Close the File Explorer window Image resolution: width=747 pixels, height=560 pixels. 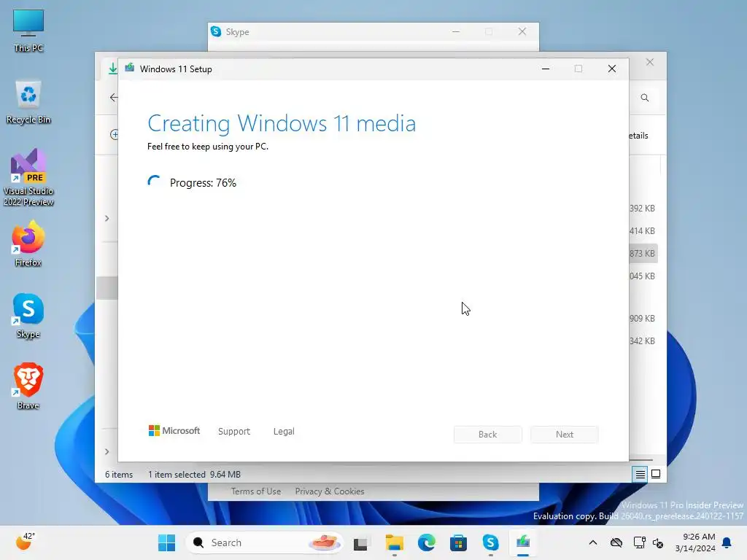pyautogui.click(x=650, y=63)
